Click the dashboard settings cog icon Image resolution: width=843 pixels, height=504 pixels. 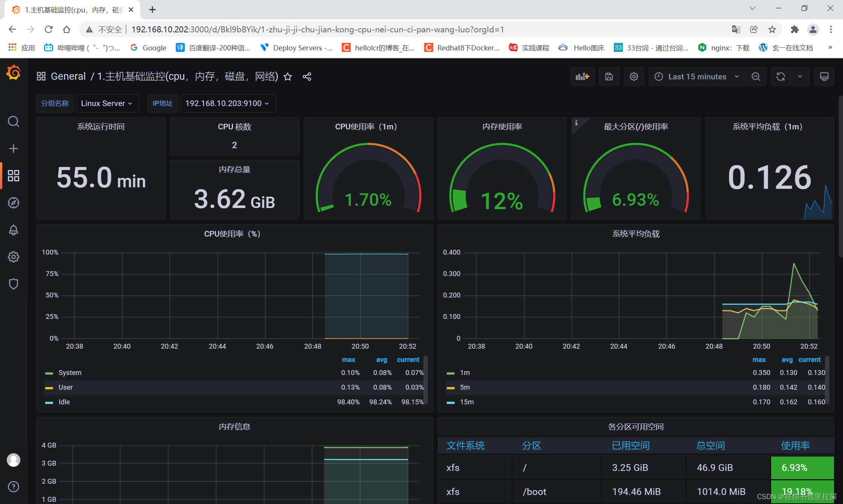pos(634,76)
